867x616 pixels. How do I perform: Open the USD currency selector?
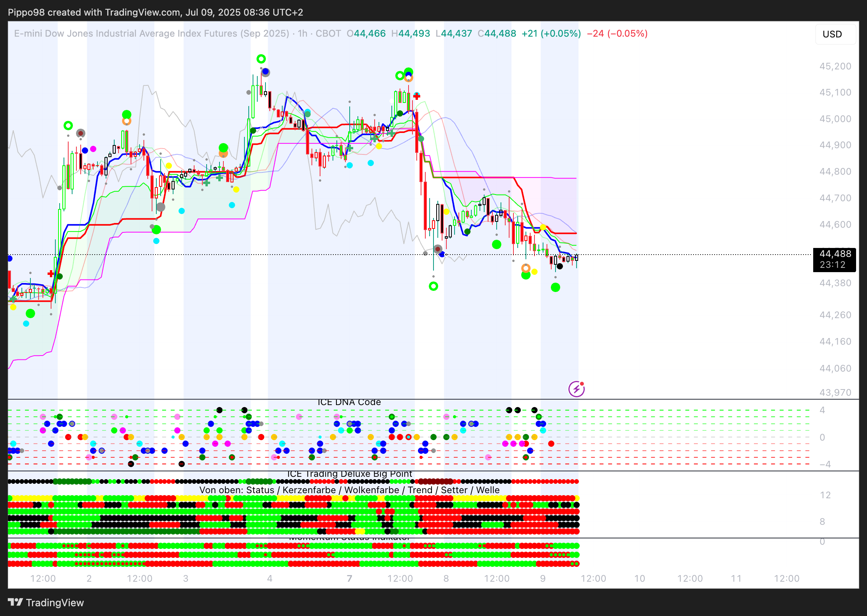835,34
